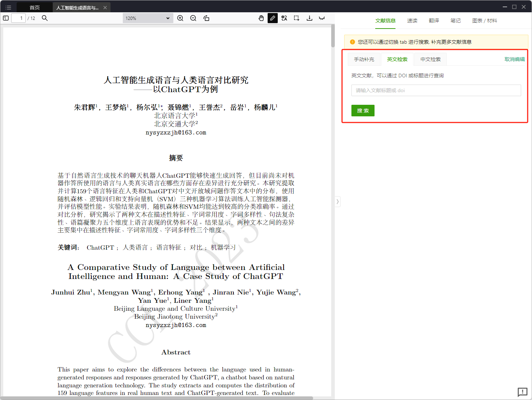Click the vertical scrollbar of the PDF
This screenshot has height=400, width=532.
point(333,36)
